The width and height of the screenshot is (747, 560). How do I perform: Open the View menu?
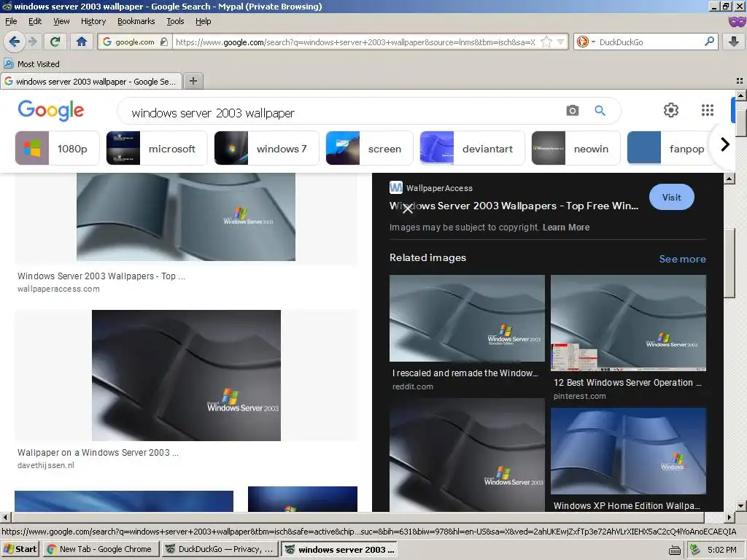(61, 21)
